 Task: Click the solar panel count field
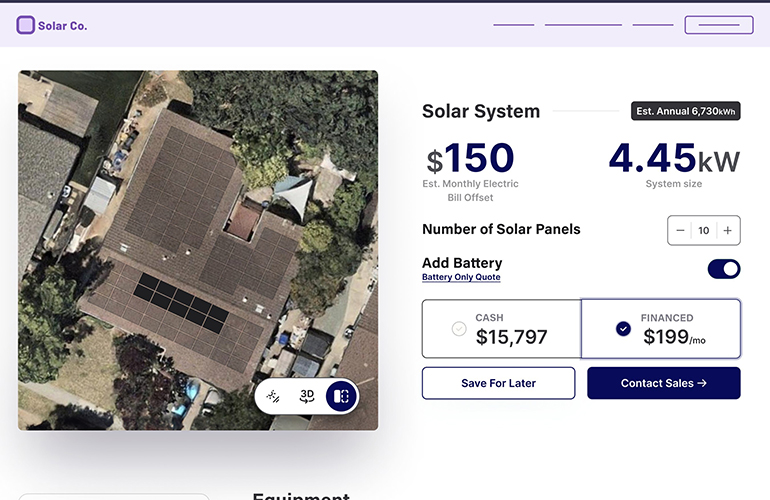click(704, 230)
